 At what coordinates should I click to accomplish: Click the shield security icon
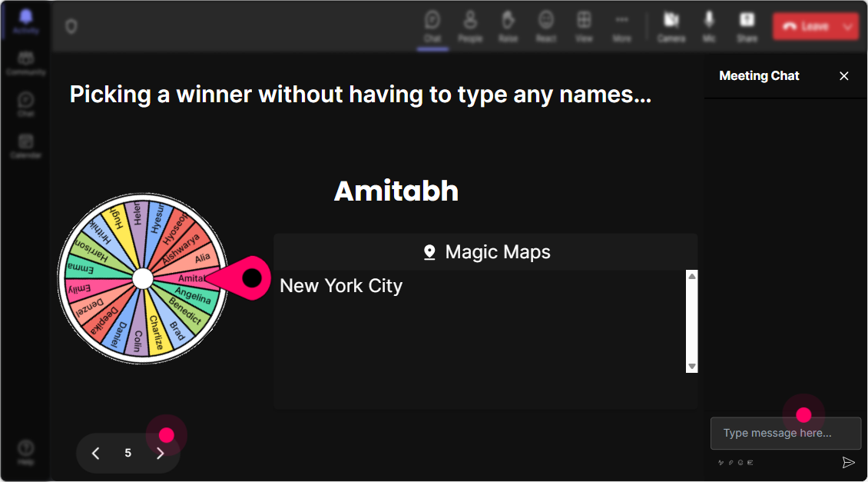(71, 26)
